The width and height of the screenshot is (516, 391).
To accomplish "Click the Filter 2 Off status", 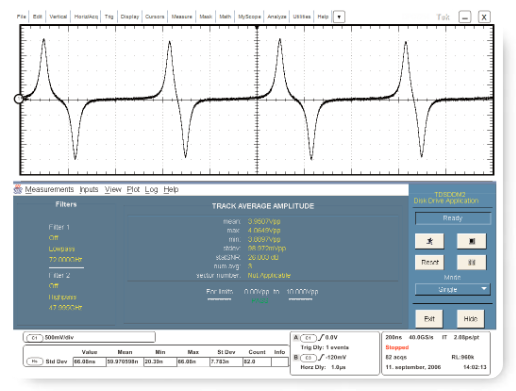I will pyautogui.click(x=53, y=286).
